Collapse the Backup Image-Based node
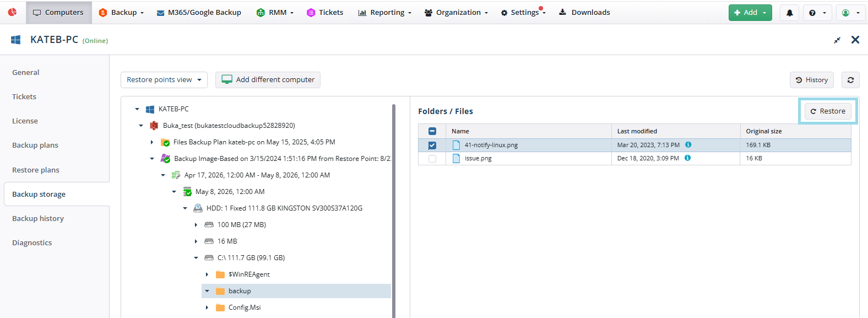Viewport: 868px width, 318px height. coord(152,159)
